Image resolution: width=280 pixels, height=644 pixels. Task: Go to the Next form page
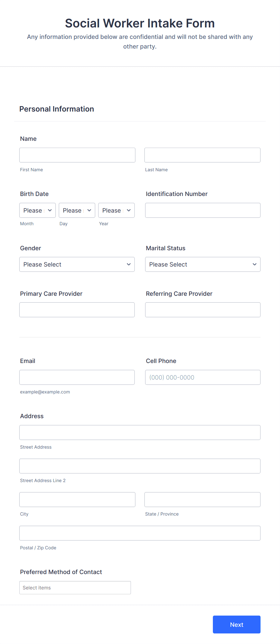(x=237, y=624)
